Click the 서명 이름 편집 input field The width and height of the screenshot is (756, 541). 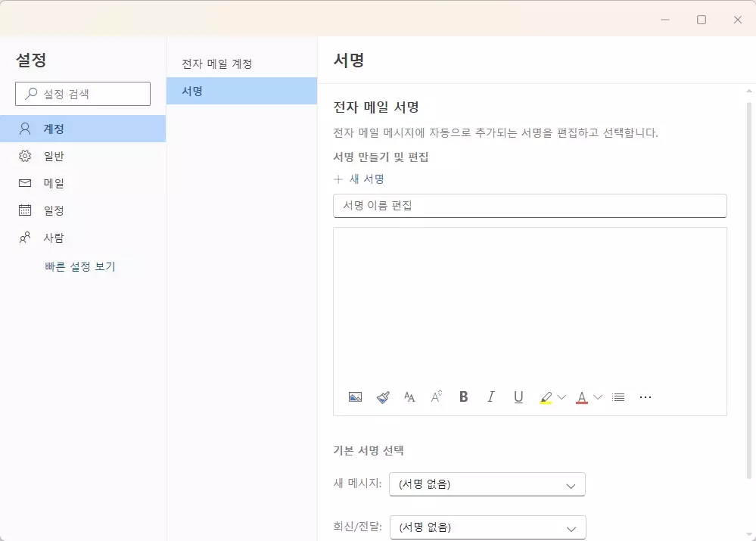click(530, 206)
